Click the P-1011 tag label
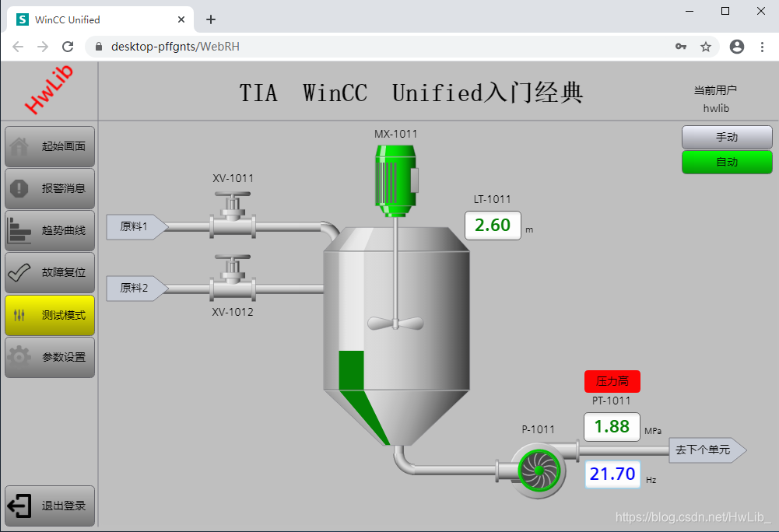 538,429
